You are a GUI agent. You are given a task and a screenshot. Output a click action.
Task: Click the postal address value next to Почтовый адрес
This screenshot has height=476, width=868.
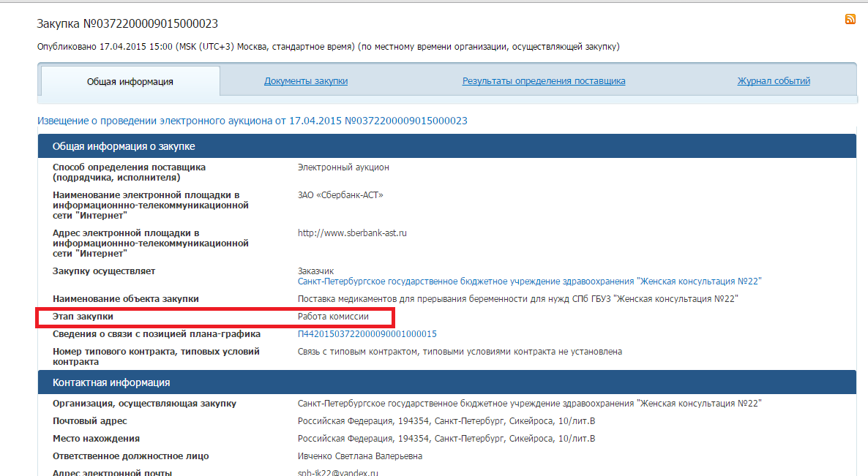tap(446, 420)
